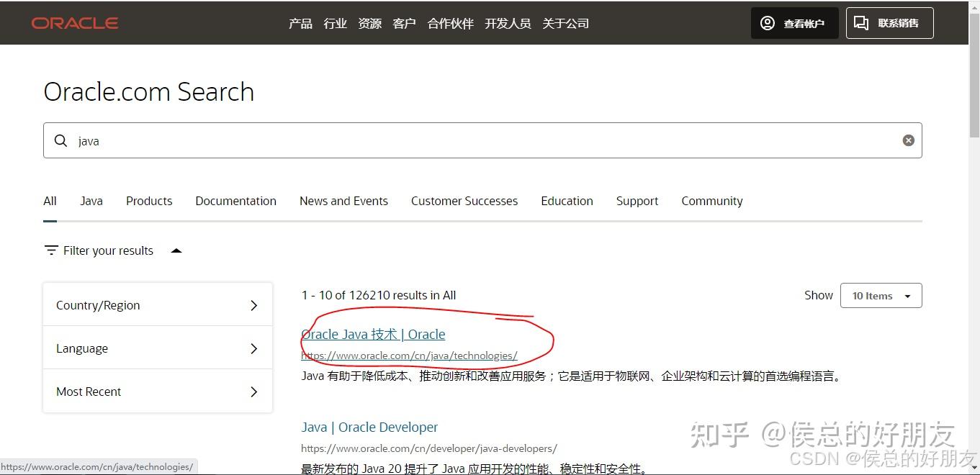Click the magnifying glass search icon
Image resolution: width=980 pixels, height=475 pixels.
[x=61, y=140]
